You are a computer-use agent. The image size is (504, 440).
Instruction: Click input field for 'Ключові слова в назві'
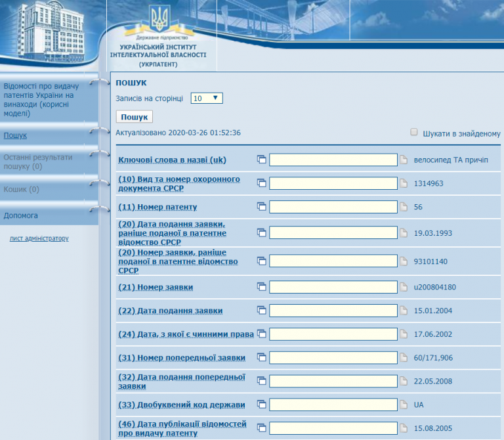[x=333, y=160]
